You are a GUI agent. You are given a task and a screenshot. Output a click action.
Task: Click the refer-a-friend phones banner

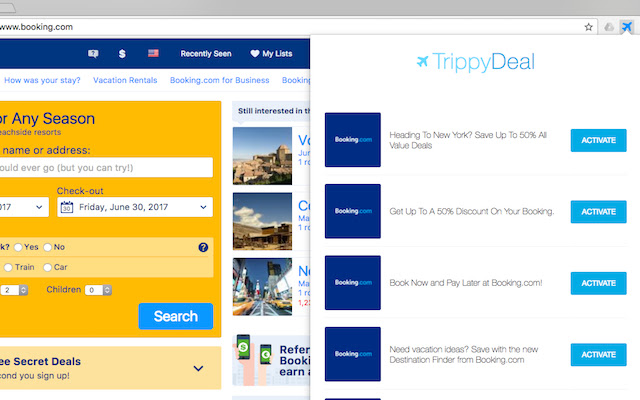coord(271,360)
